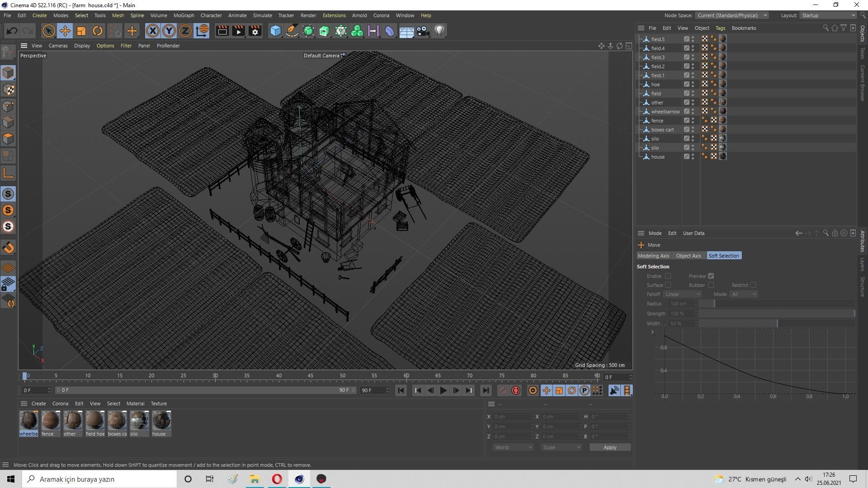Toggle Z axis lock icon
868x488 pixels.
coord(185,31)
